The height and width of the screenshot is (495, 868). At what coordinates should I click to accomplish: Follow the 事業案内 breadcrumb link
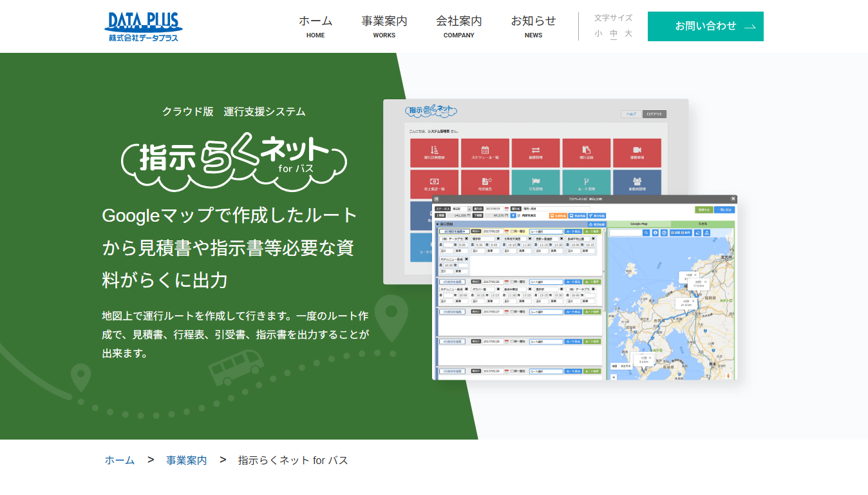(187, 460)
